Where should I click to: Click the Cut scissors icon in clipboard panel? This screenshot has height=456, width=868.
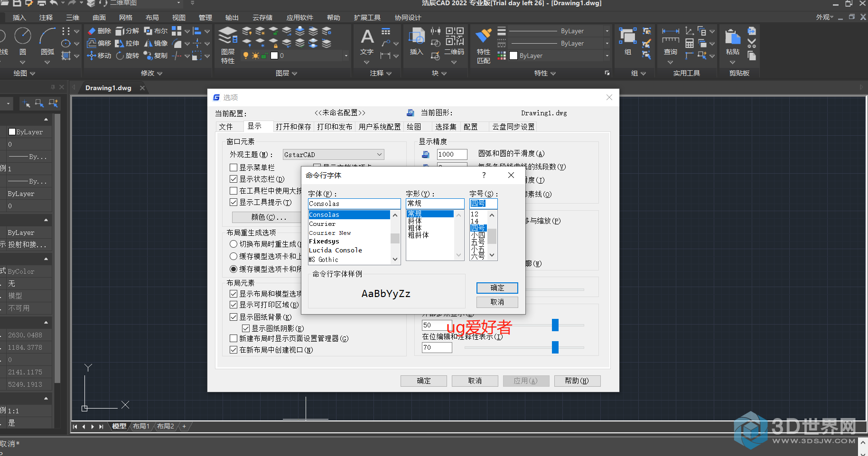[x=752, y=43]
